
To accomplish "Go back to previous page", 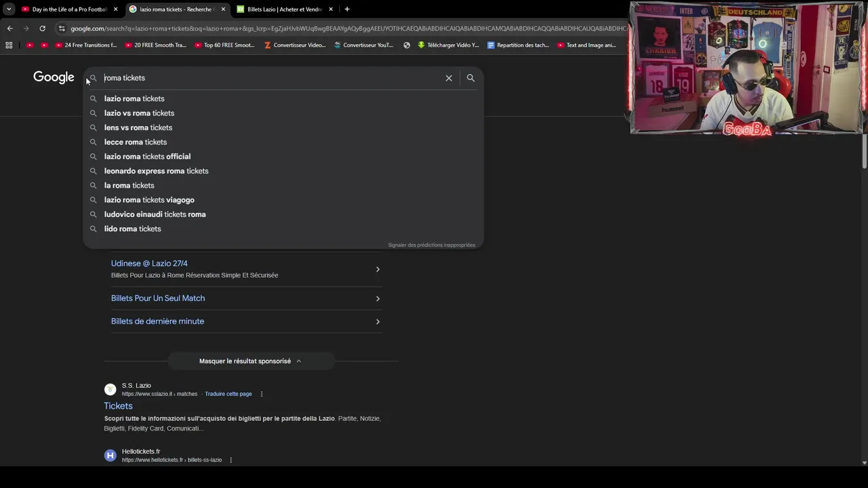I will click(9, 28).
